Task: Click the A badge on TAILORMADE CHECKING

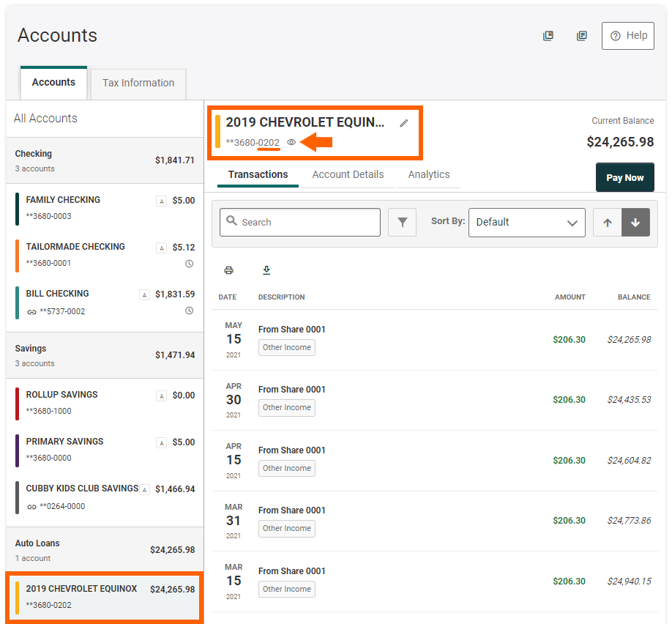Action: click(x=161, y=248)
